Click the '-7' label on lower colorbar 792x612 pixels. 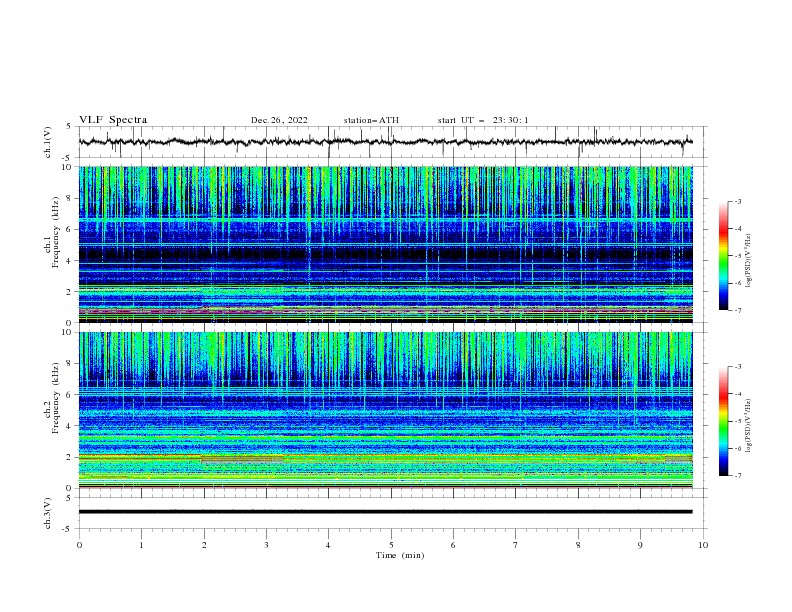[x=737, y=476]
